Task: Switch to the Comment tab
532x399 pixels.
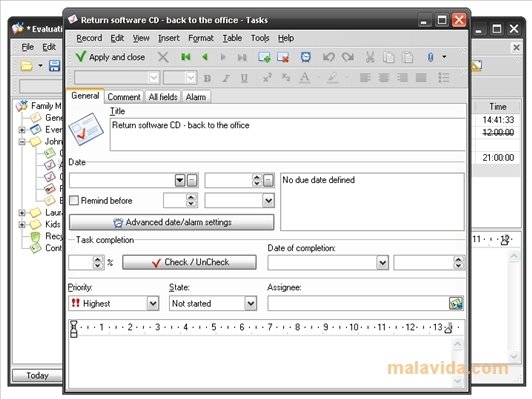Action: (x=124, y=97)
